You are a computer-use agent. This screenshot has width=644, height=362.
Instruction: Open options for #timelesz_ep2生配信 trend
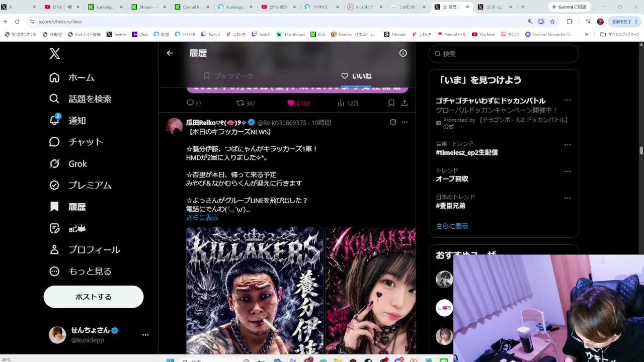tap(568, 145)
